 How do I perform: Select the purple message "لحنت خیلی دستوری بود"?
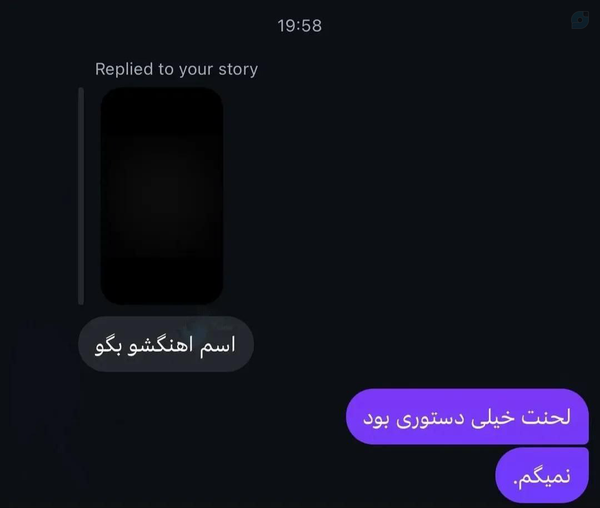point(467,417)
